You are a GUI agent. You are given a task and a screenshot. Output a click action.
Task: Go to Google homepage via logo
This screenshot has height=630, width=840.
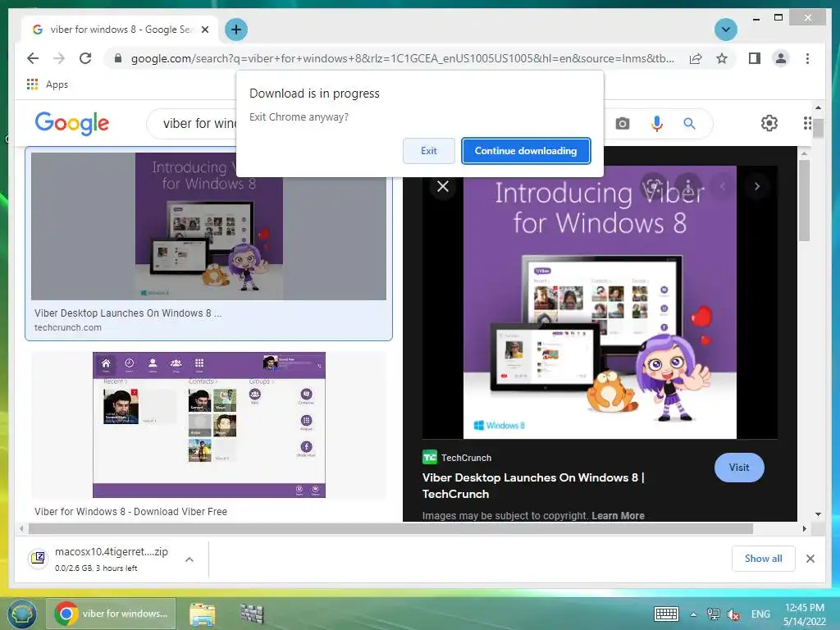pyautogui.click(x=72, y=123)
